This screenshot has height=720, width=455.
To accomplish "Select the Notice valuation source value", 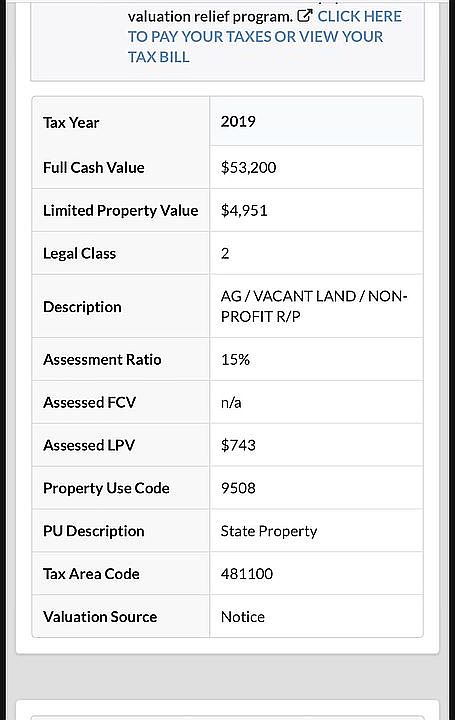I will pos(242,617).
